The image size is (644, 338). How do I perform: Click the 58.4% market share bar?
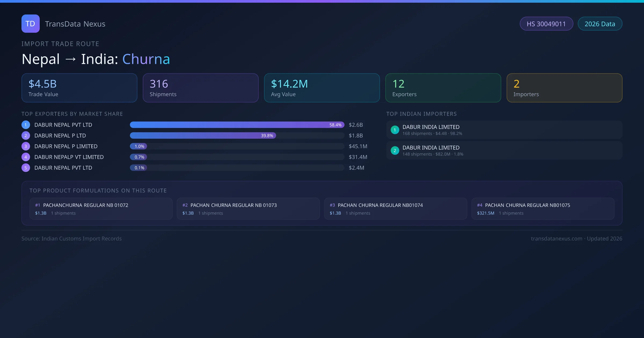pyautogui.click(x=237, y=125)
